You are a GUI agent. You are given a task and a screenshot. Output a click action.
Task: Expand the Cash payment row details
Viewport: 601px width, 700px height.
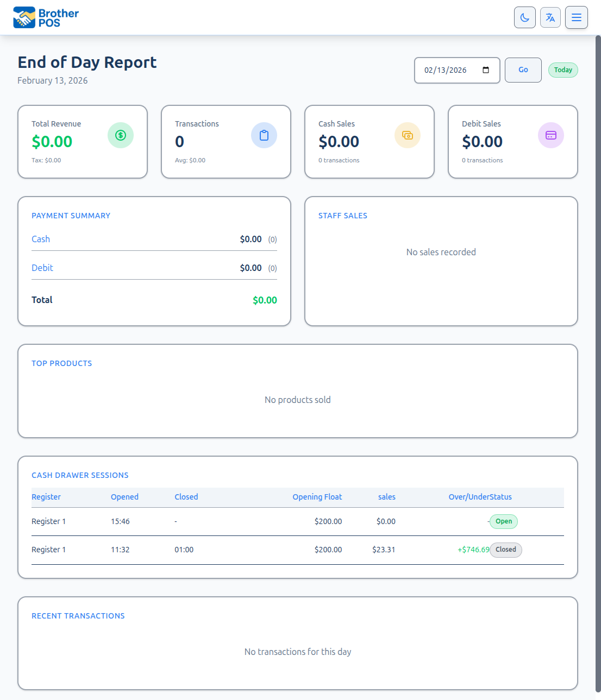tap(40, 239)
